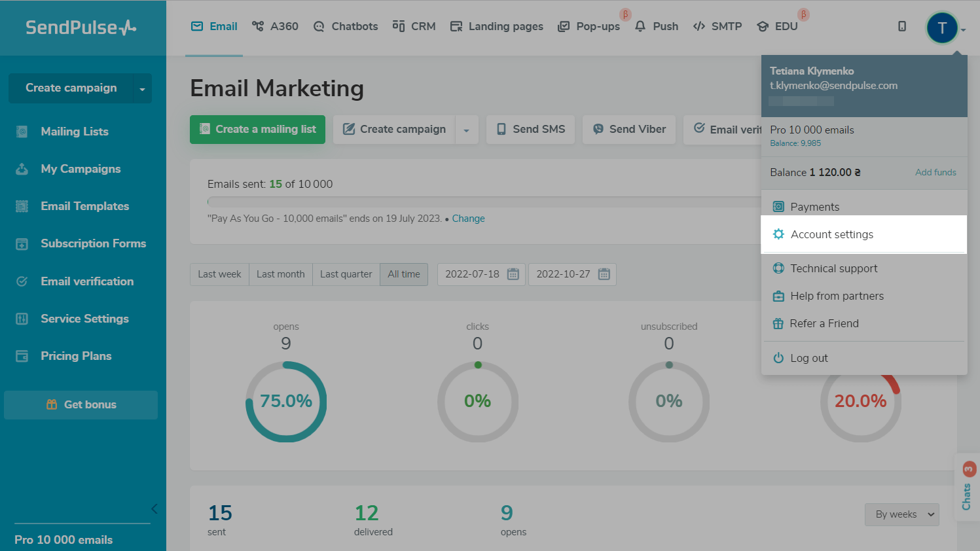
Task: Choose Account settings in user menu
Action: coord(831,234)
